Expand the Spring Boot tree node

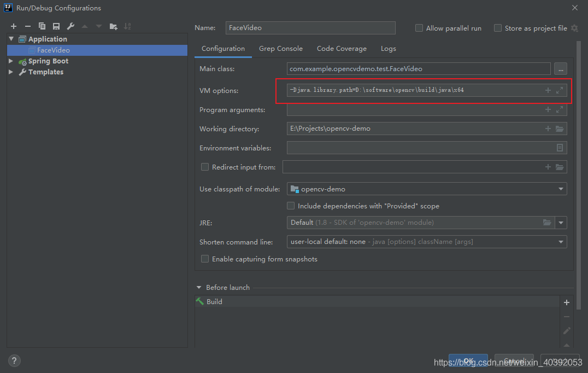click(11, 61)
